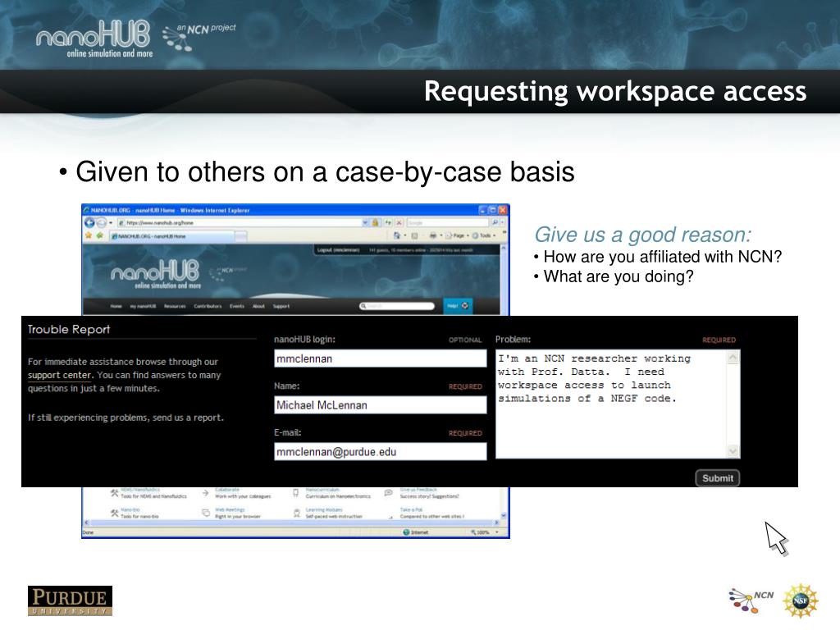Open the my nanoHUB nav item
This screenshot has width=840, height=630.
[143, 307]
